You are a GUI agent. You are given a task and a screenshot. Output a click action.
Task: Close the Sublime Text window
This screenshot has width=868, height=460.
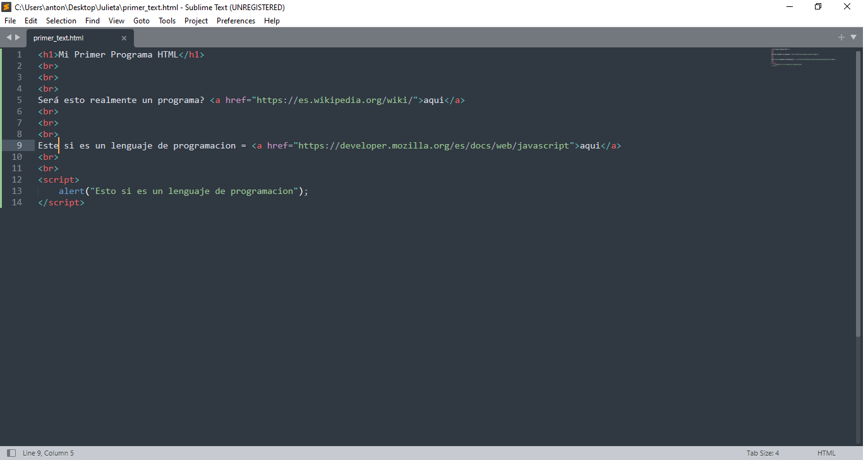pos(848,7)
